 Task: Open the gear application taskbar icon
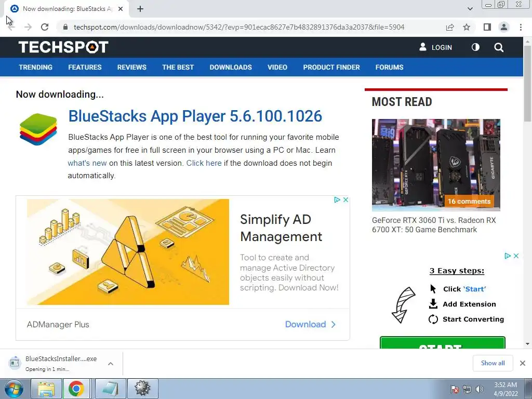click(142, 389)
